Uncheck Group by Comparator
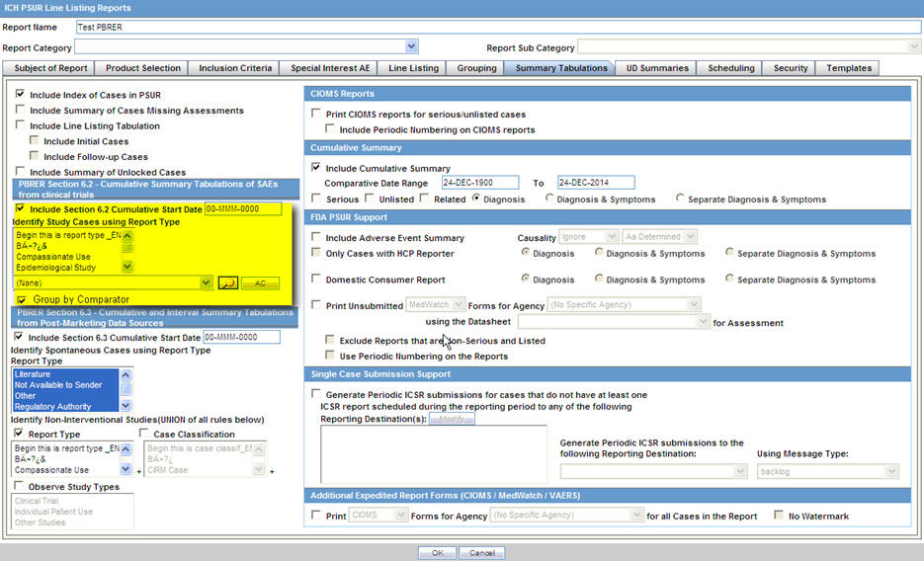Screen dimensions: 924x561 click(22, 299)
